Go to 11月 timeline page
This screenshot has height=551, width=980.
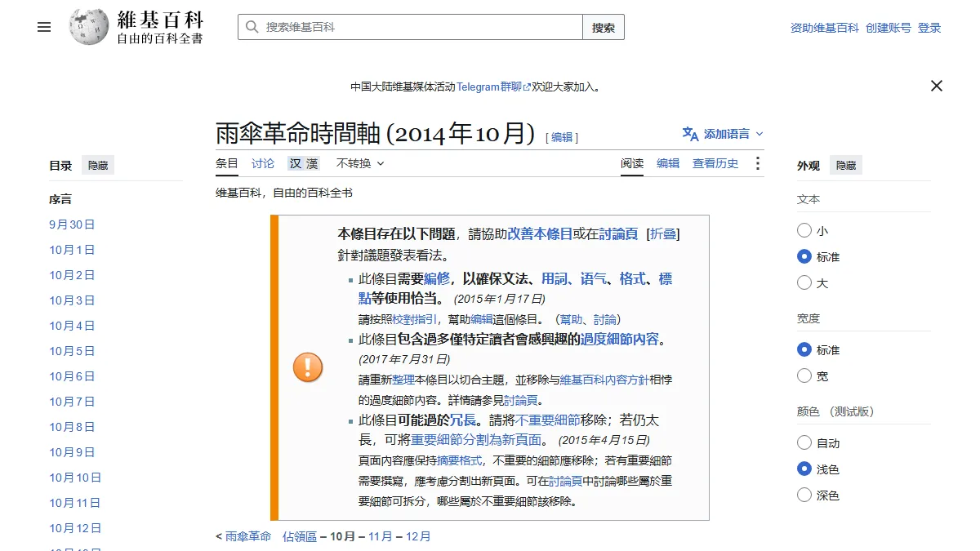coord(381,536)
